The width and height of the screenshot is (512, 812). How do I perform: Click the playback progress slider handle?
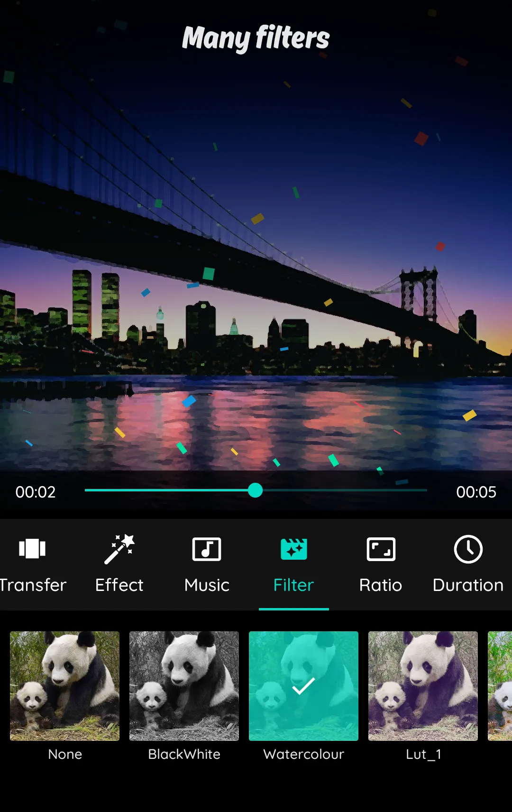256,490
